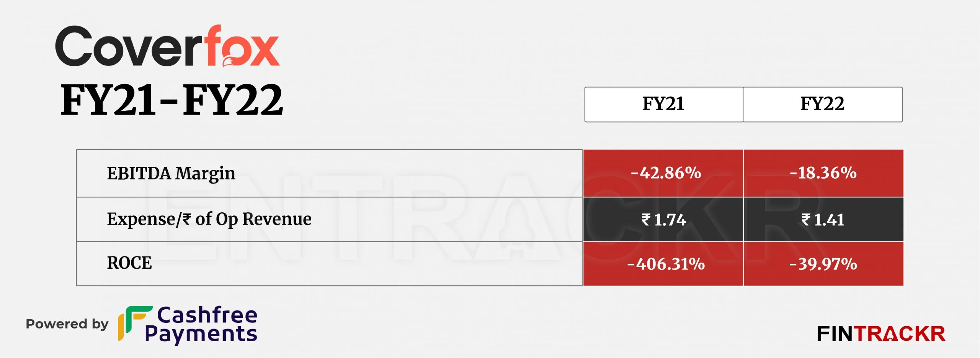This screenshot has width=980, height=358.
Task: Click FY22 EBITDA margin value -18.36%
Action: [823, 173]
